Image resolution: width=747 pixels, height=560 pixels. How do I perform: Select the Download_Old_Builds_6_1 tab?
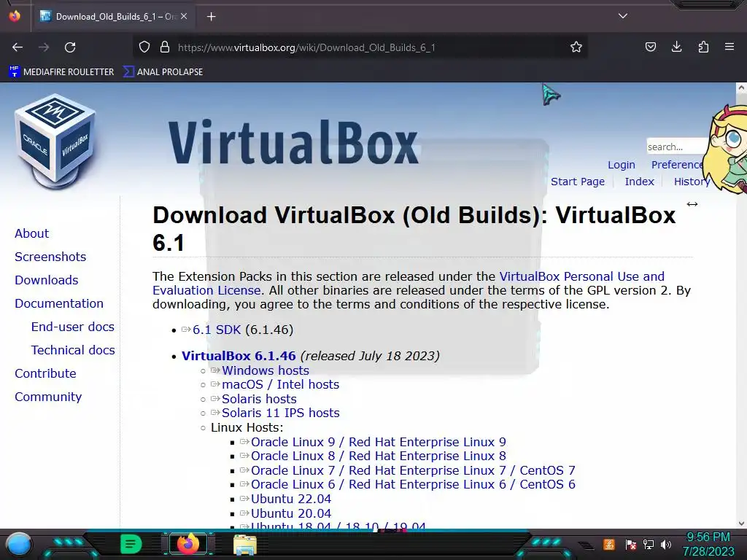(113, 17)
